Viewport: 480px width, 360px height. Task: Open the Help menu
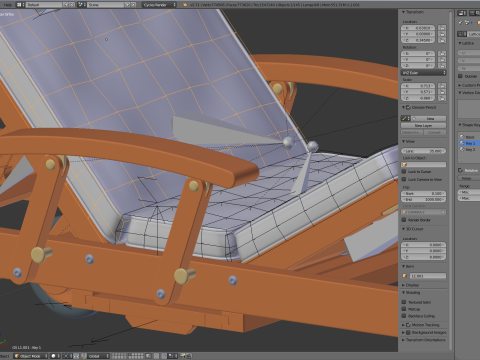point(7,5)
